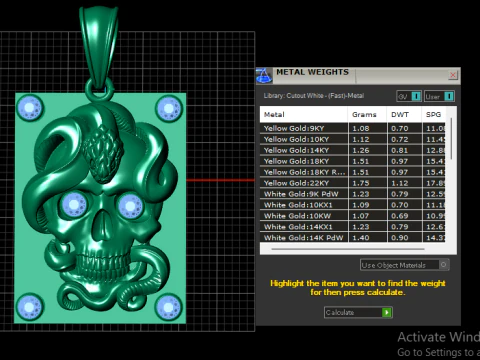Select the skull's left eye gemstone

pyautogui.click(x=74, y=205)
